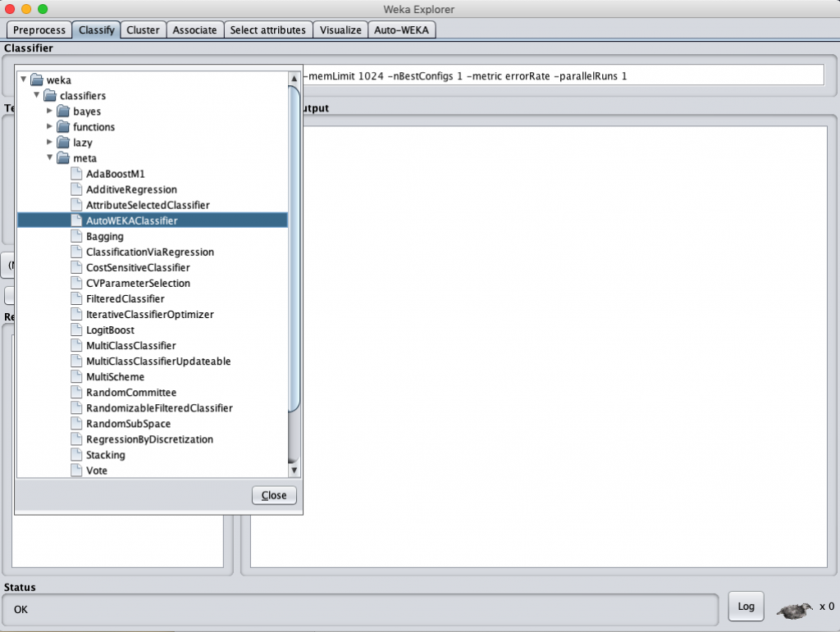
Task: Click the AdaBoostM1 file icon
Action: 76,174
